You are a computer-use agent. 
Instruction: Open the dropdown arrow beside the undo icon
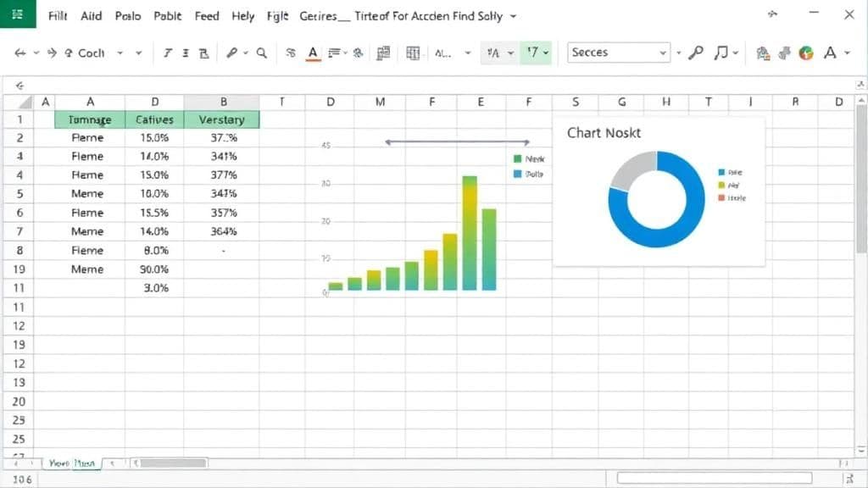(x=36, y=53)
